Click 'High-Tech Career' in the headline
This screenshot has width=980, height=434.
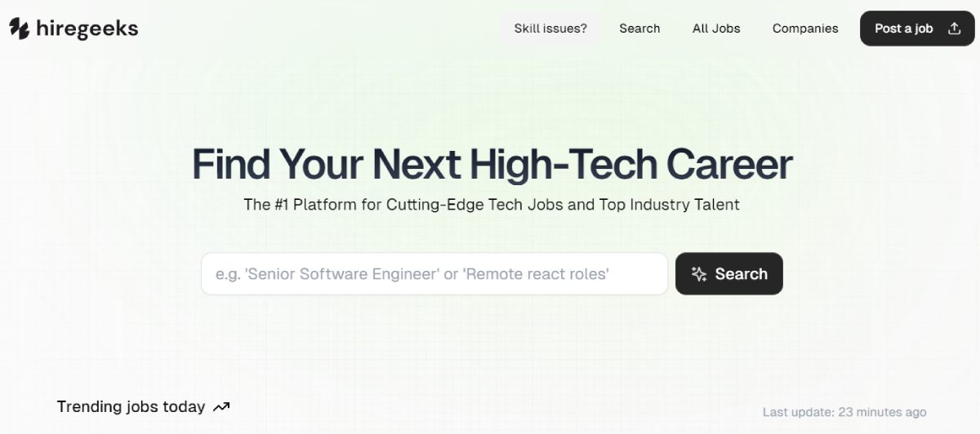pos(630,164)
